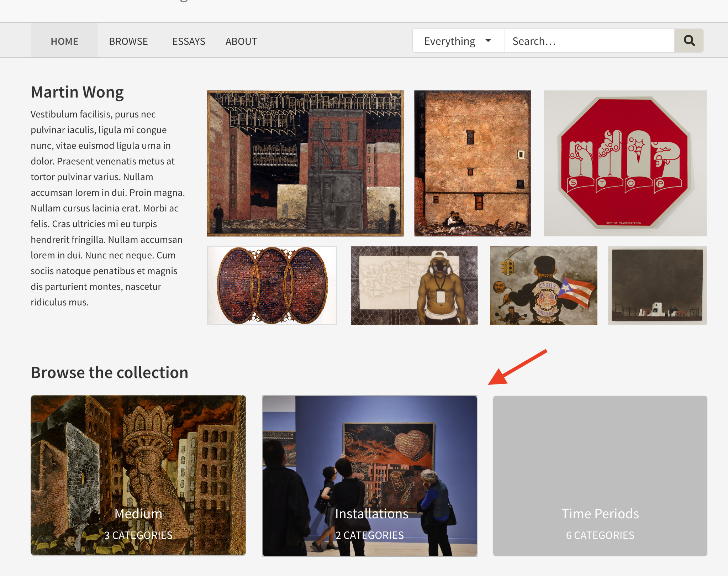Screen dimensions: 728x576
Task: Open the BROWSE menu item
Action: [128, 41]
